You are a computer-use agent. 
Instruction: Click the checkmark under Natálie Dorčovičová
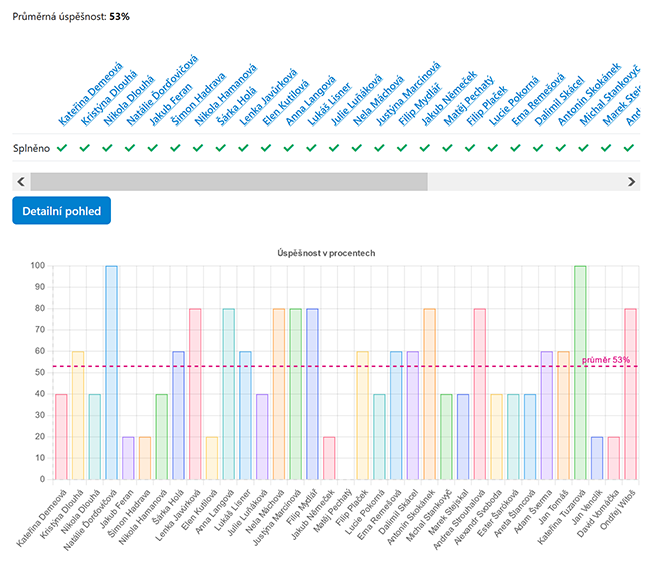tap(130, 148)
